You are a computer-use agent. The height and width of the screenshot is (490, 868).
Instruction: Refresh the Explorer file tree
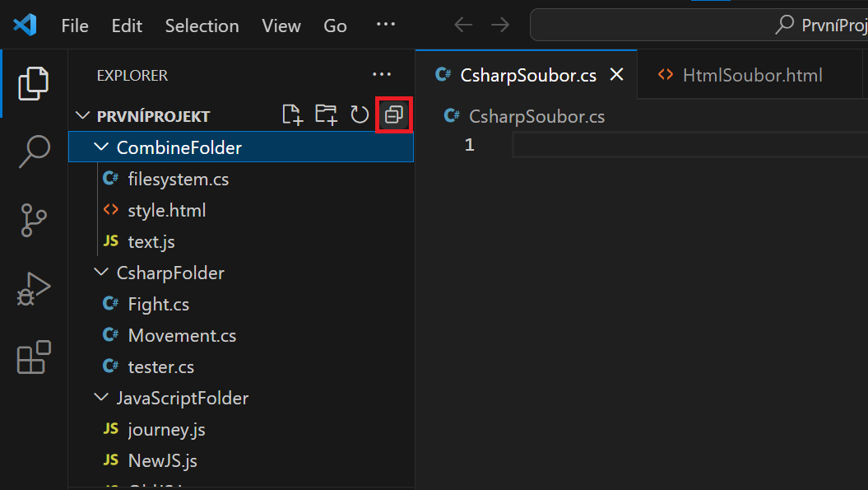tap(360, 114)
